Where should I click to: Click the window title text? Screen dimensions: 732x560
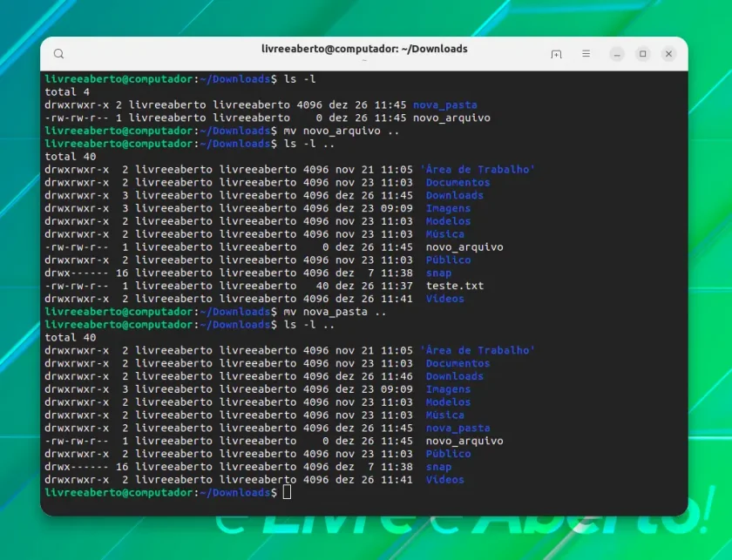coord(364,49)
